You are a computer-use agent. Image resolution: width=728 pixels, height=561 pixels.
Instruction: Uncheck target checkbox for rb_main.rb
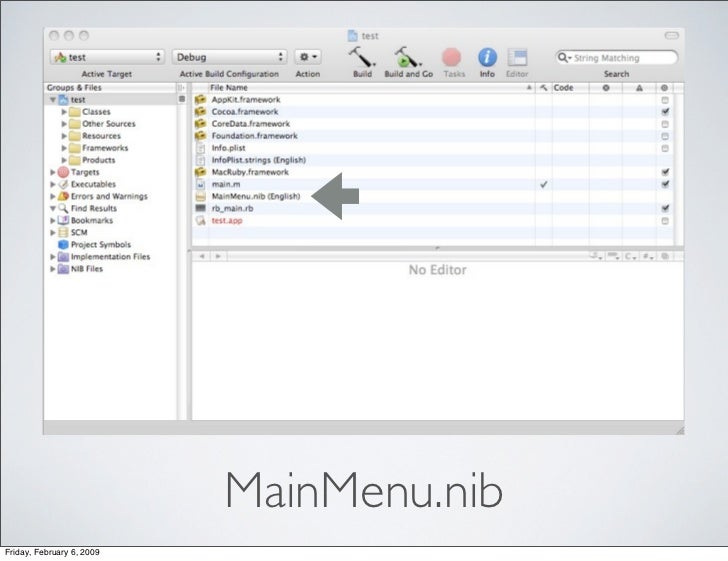[x=665, y=208]
